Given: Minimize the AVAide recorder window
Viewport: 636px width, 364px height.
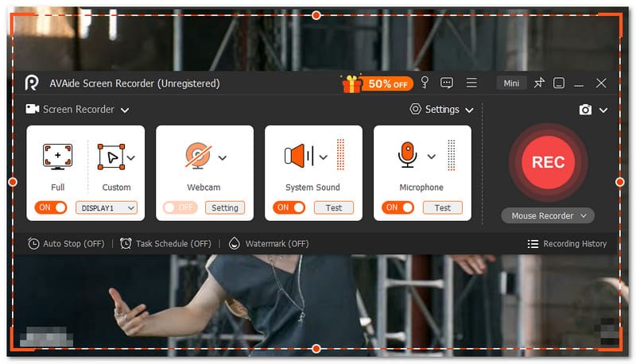Looking at the screenshot, I should pyautogui.click(x=579, y=85).
